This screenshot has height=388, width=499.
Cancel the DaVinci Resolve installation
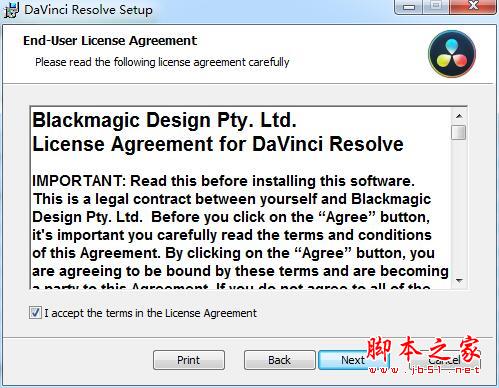pyautogui.click(x=445, y=360)
